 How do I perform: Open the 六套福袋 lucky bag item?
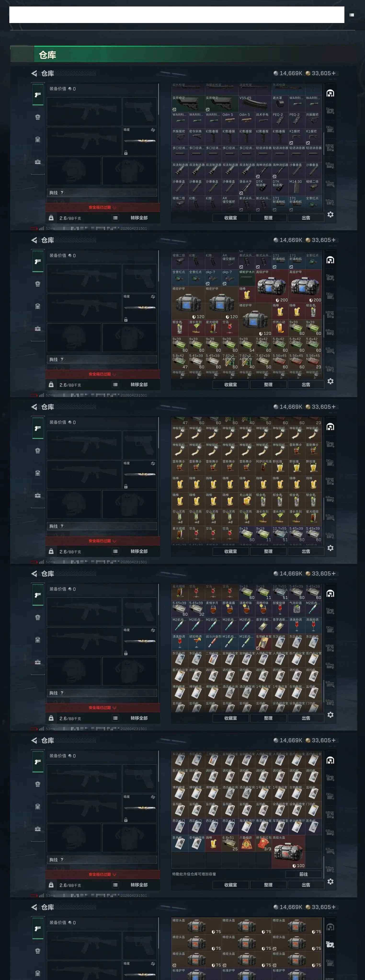click(x=247, y=843)
